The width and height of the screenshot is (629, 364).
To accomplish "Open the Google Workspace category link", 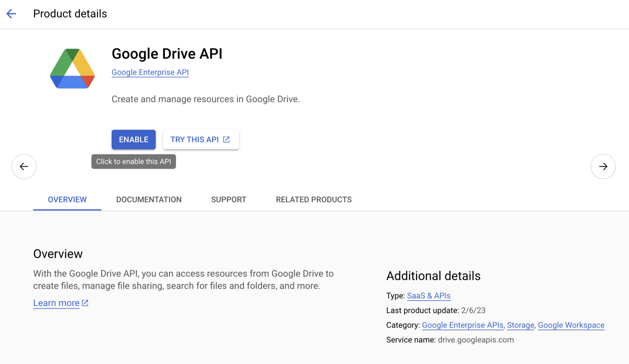I will 571,325.
